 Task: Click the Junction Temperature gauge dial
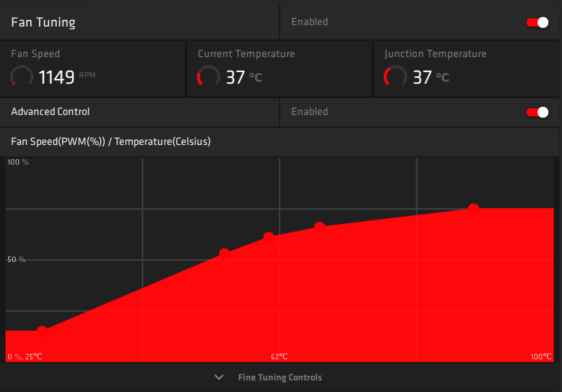pyautogui.click(x=395, y=76)
